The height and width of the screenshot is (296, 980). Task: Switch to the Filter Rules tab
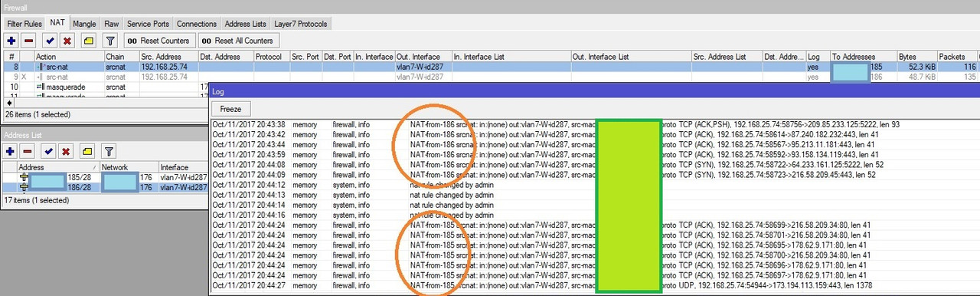point(24,24)
